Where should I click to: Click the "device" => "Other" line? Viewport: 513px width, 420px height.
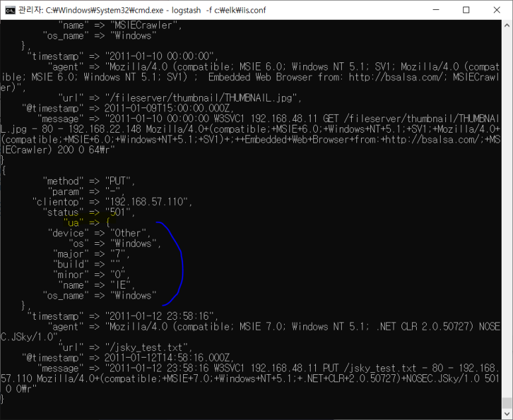coord(100,234)
